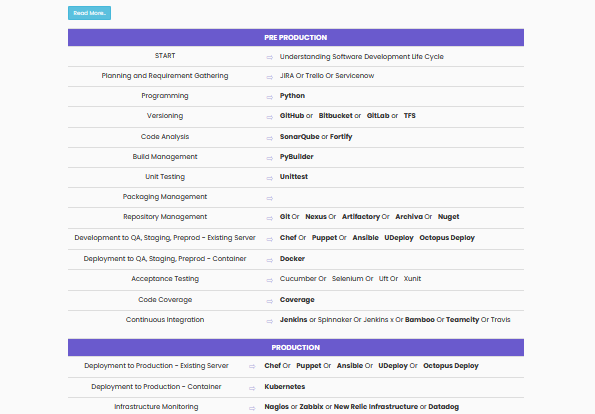The width and height of the screenshot is (595, 414).
Task: Click the arrow icon in Acceptance Testing row
Action: tap(269, 280)
